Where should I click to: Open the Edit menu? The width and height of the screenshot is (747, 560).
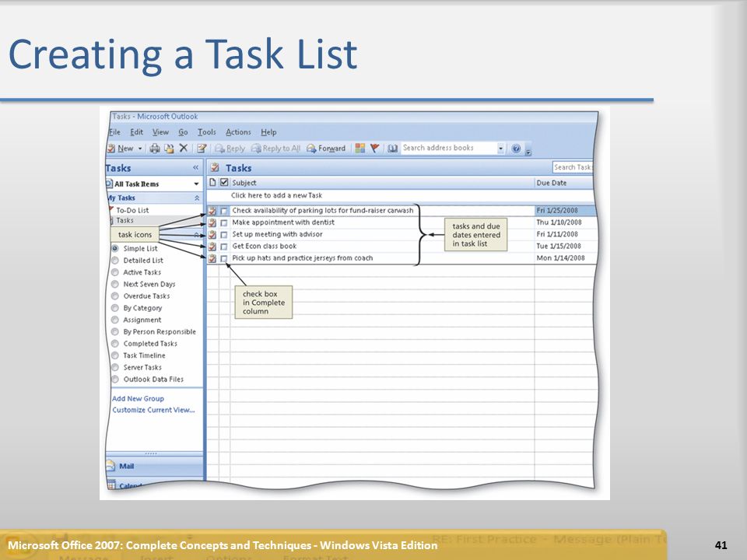pos(137,132)
